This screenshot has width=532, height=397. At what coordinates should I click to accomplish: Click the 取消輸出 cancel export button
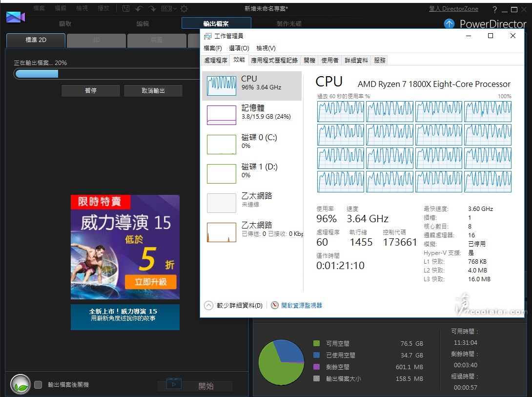[153, 91]
